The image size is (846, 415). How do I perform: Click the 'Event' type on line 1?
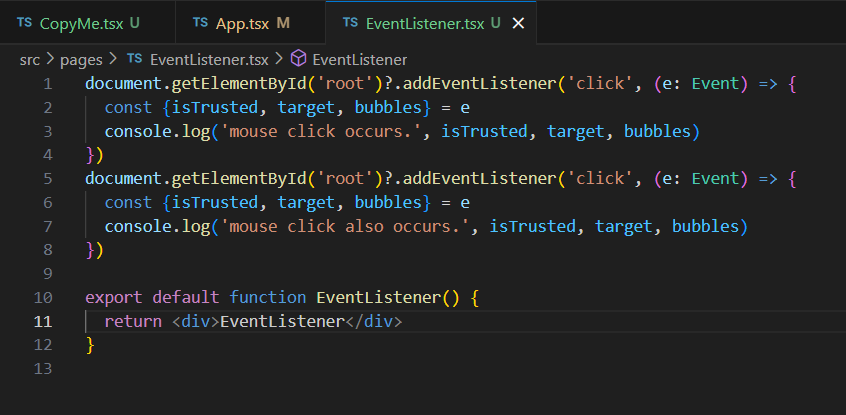click(715, 84)
